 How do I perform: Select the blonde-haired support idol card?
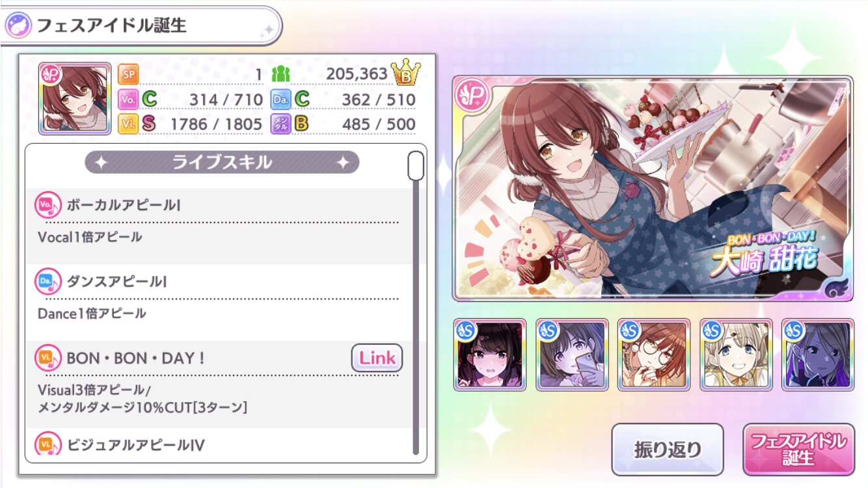(x=736, y=355)
